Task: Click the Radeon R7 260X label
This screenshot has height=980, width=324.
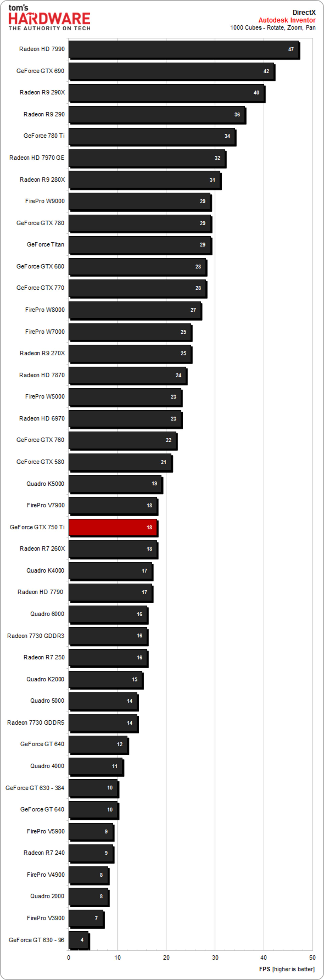Action: point(42,549)
